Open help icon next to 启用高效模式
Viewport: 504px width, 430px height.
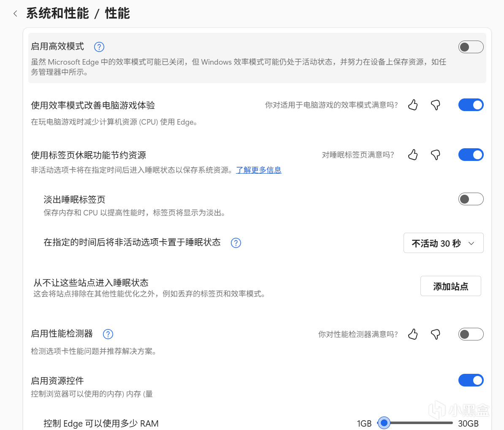point(99,47)
